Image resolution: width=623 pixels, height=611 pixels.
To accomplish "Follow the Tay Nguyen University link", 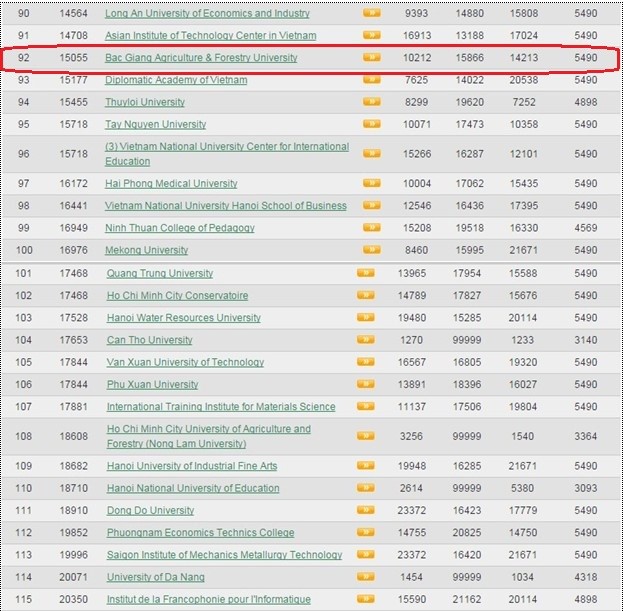I will 155,125.
